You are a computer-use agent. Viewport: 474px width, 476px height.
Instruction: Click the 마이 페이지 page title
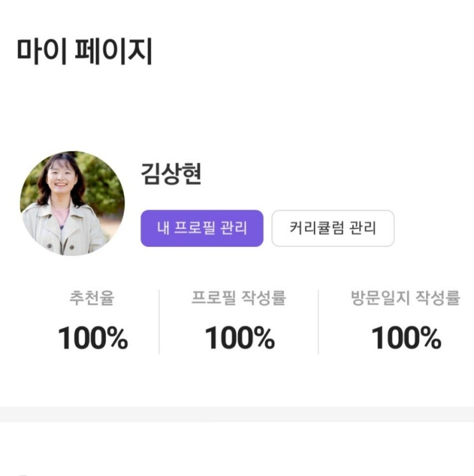[x=84, y=52]
